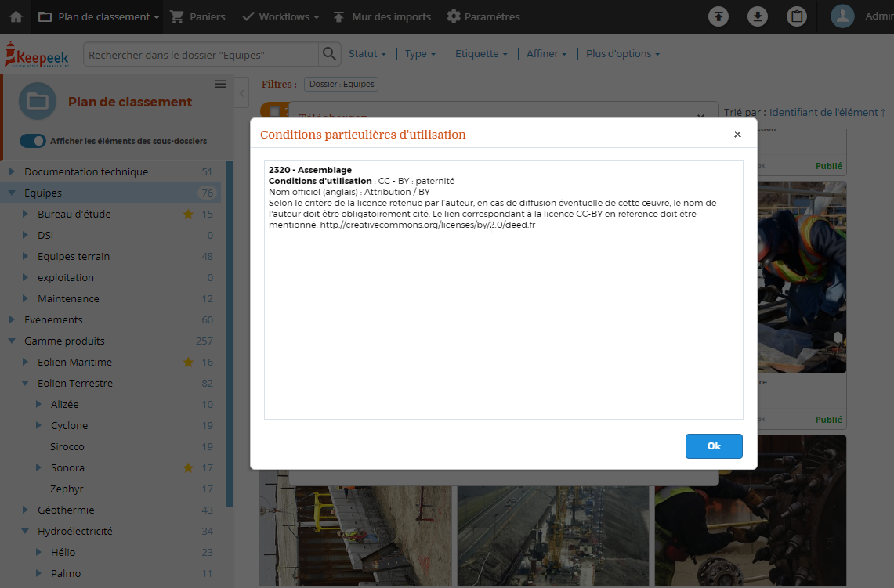Image resolution: width=894 pixels, height=588 pixels.
Task: Collapse the left panel with chevron handle
Action: tap(241, 93)
